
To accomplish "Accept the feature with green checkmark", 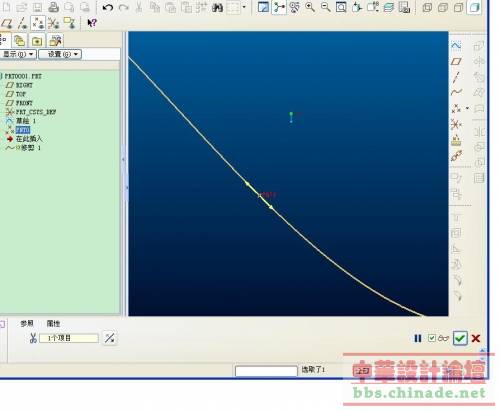I will pos(460,338).
